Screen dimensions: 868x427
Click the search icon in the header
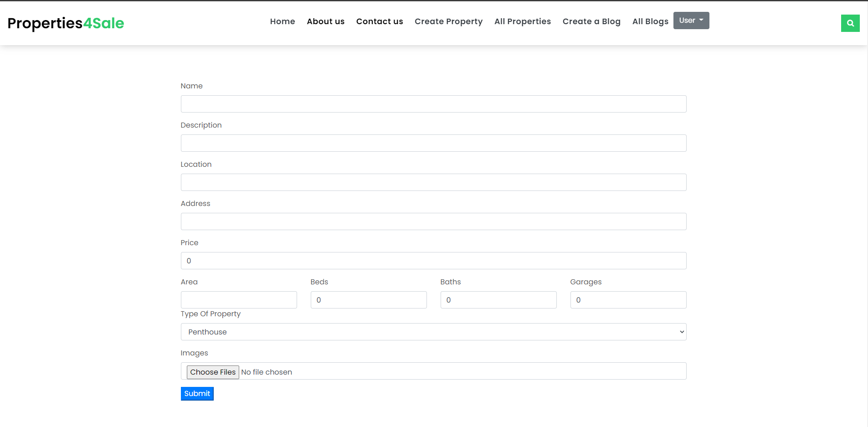(x=850, y=23)
